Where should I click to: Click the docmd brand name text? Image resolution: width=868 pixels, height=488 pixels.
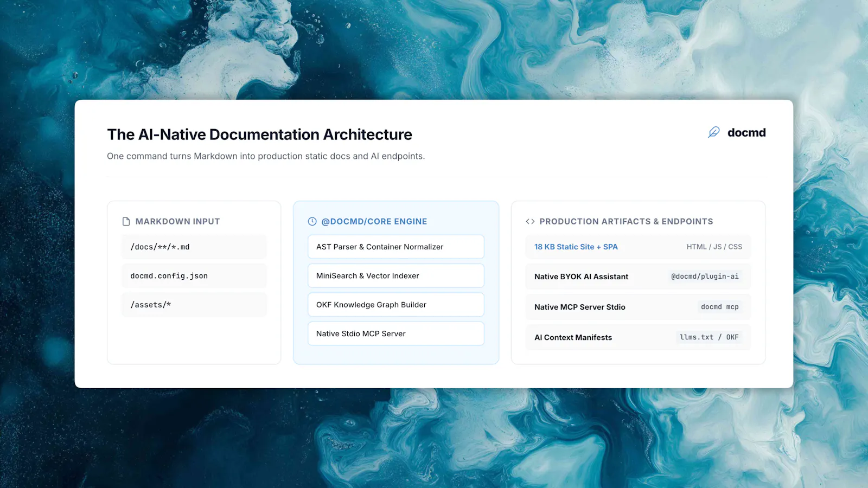[x=746, y=132]
